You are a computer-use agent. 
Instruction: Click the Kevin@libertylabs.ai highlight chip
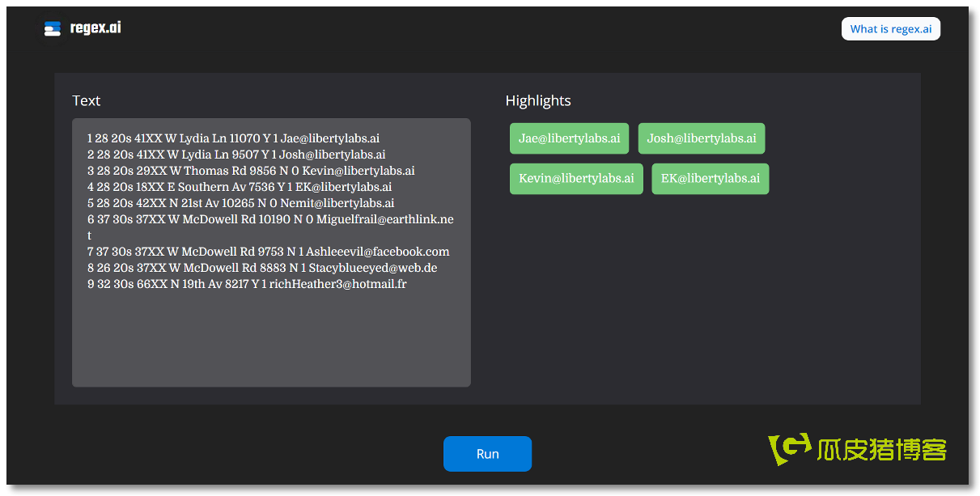coord(576,179)
